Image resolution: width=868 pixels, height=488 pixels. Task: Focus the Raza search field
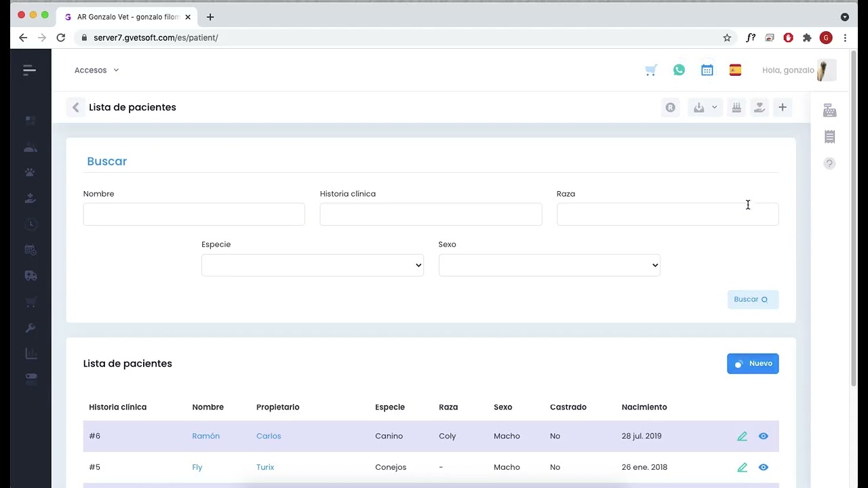pos(667,214)
